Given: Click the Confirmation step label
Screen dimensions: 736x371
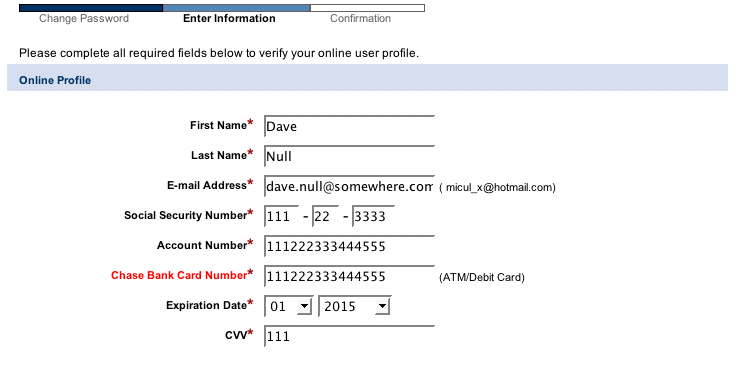Looking at the screenshot, I should pyautogui.click(x=360, y=18).
